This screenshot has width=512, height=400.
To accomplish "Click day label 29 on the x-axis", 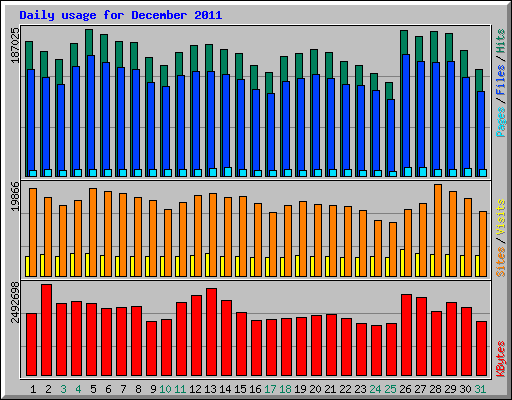I will click(x=450, y=389).
